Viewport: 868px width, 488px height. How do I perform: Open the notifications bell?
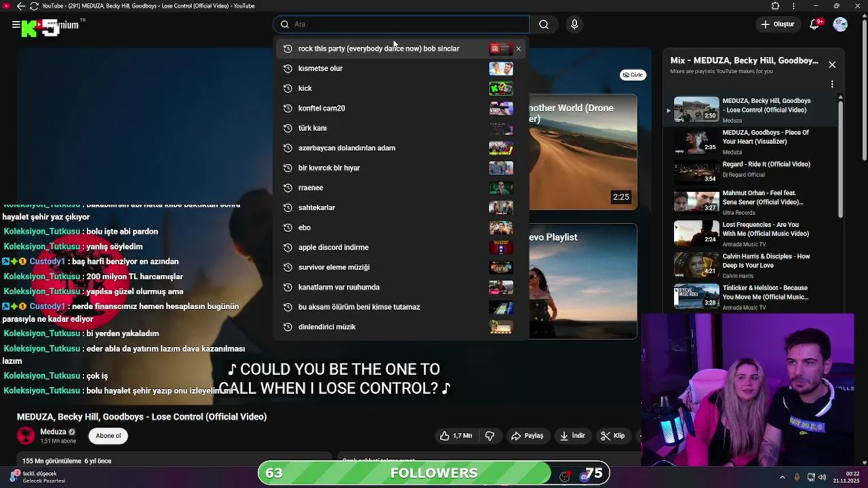click(815, 24)
